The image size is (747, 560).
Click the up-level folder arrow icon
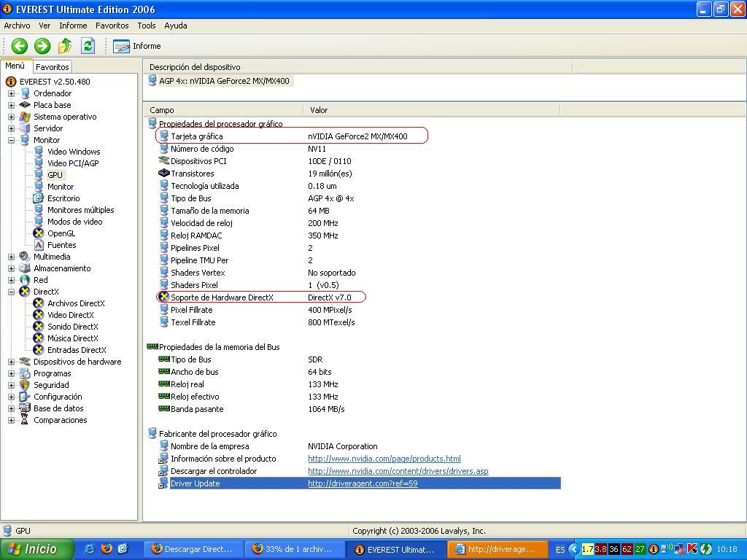[x=65, y=46]
